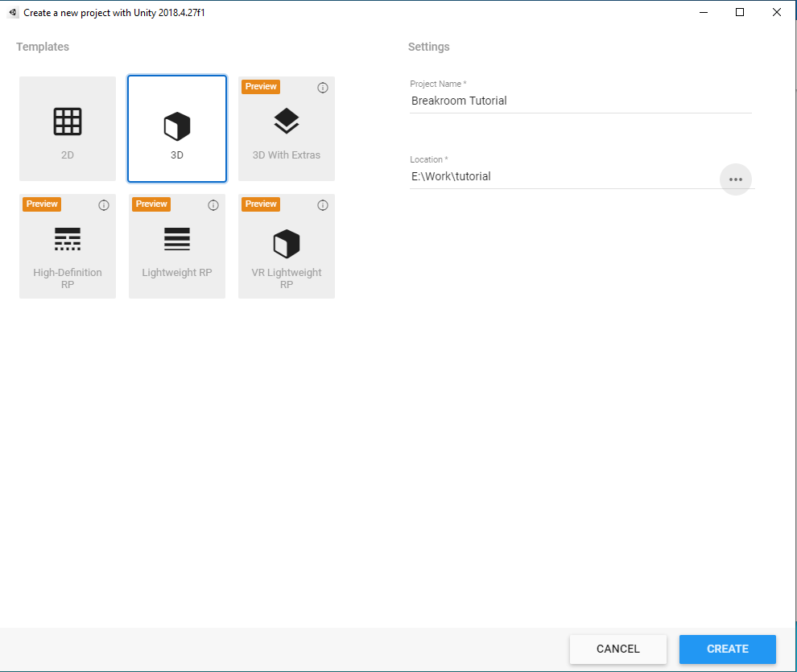Click the 'Lightweight RP' label text
The height and width of the screenshot is (672, 797).
tap(177, 273)
